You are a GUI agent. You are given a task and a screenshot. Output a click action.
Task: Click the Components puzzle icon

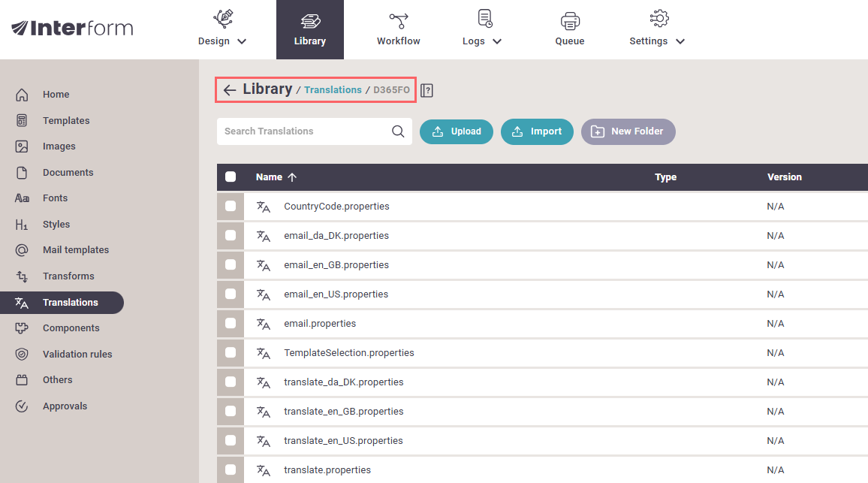pyautogui.click(x=22, y=328)
